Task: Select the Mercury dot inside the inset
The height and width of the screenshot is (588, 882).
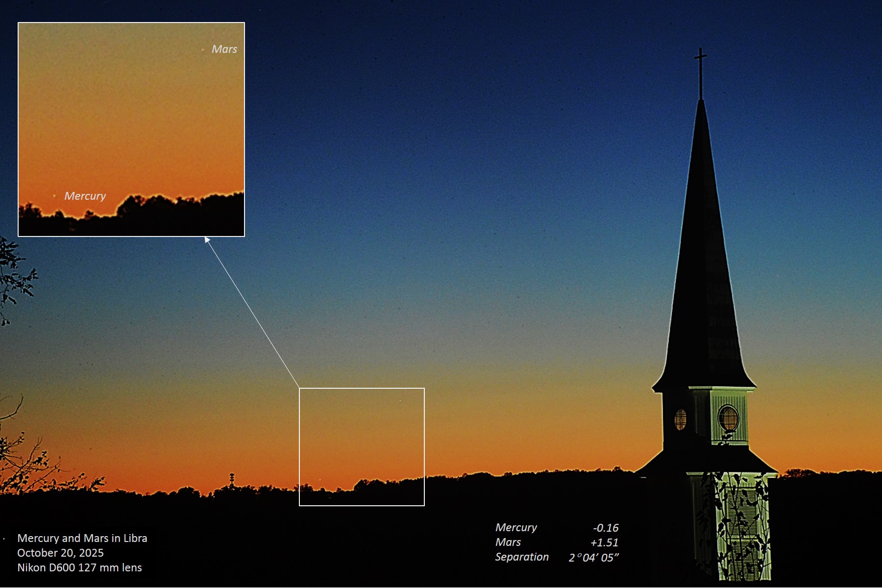Action: coord(54,196)
